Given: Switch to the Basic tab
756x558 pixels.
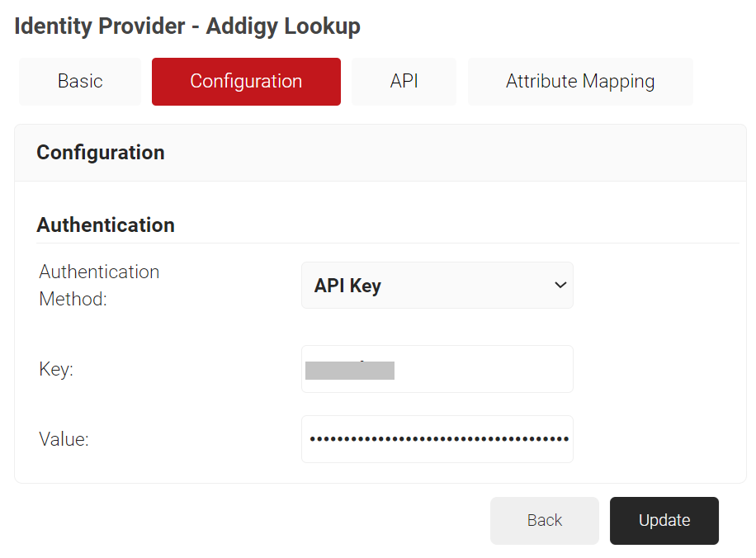Looking at the screenshot, I should (x=80, y=82).
